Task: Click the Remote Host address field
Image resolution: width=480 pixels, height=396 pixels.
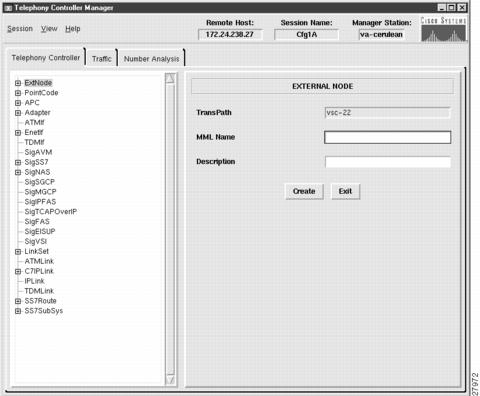Action: click(230, 34)
